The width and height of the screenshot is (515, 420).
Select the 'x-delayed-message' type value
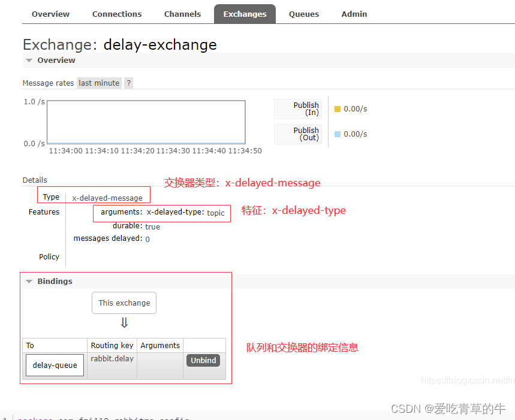[107, 198]
